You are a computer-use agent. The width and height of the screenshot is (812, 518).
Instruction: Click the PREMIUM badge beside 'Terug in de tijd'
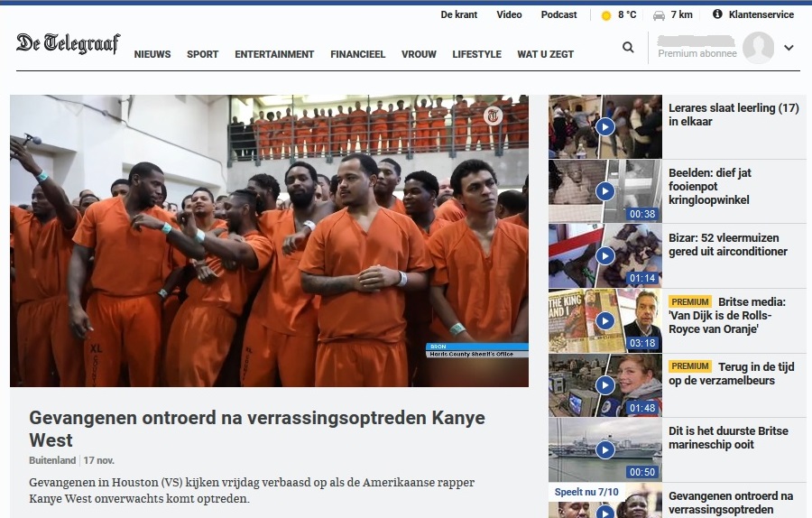[690, 366]
